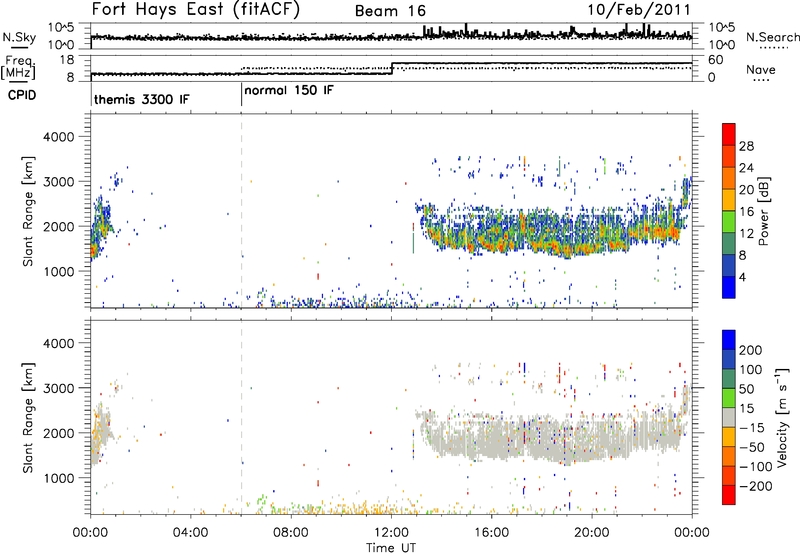Click the red top segment of Power color bar

pyautogui.click(x=729, y=134)
